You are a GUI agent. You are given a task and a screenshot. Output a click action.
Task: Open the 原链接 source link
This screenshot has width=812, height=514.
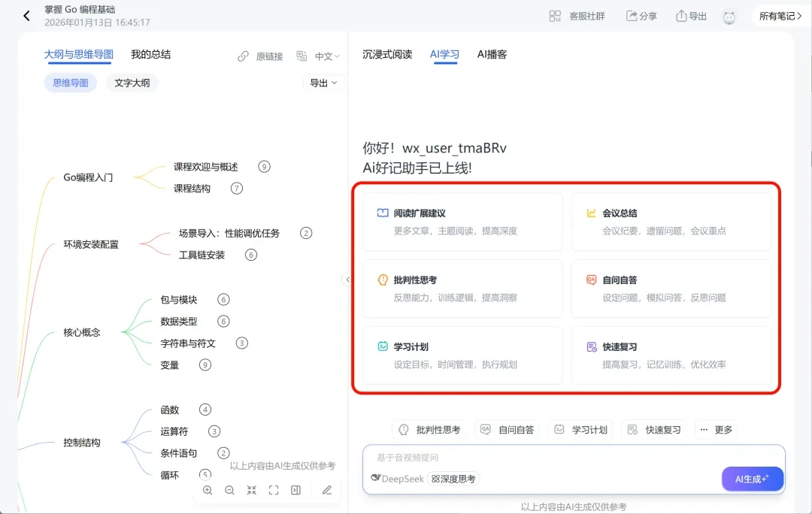260,56
